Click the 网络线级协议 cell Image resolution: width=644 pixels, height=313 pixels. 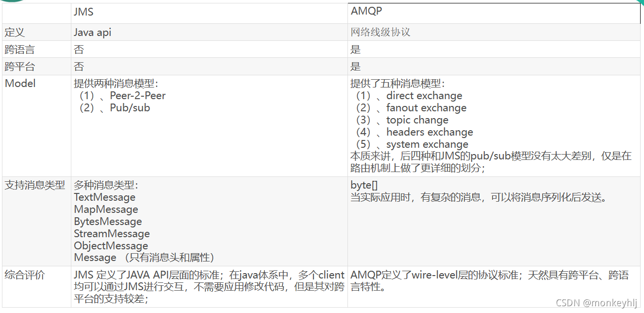[380, 33]
